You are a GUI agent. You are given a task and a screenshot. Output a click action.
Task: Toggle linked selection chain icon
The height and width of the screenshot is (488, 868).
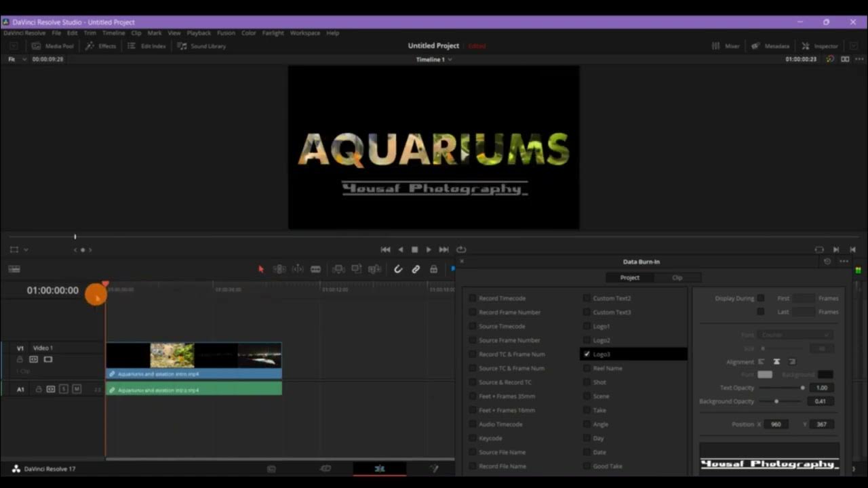coord(416,269)
